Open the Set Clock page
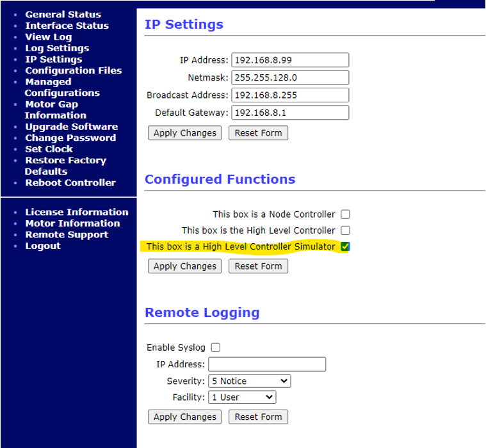The width and height of the screenshot is (486, 448). [x=49, y=149]
